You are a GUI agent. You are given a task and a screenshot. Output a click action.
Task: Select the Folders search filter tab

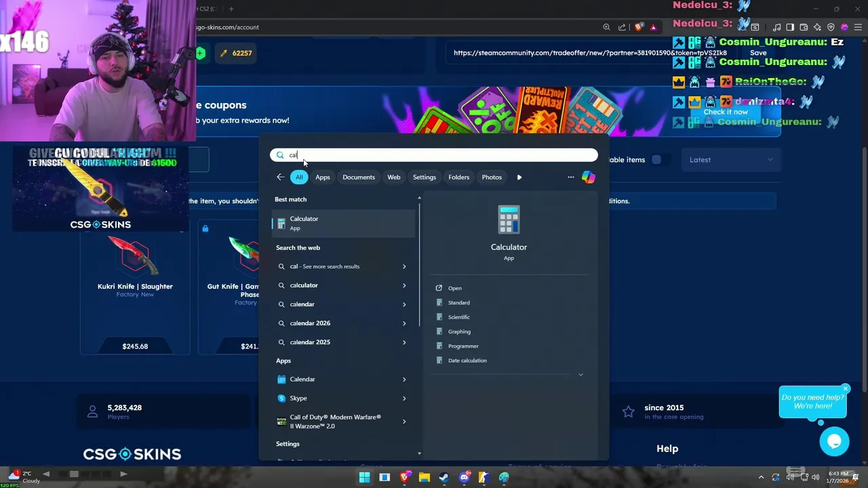point(459,178)
